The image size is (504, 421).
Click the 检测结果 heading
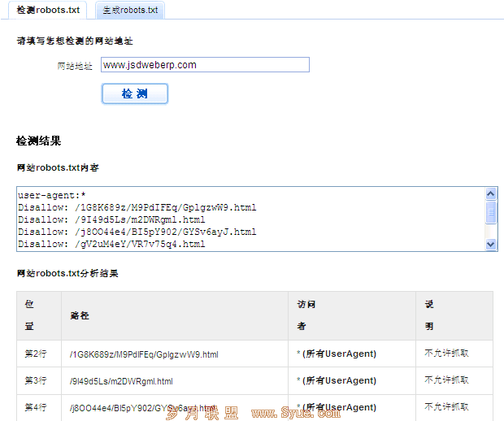(x=38, y=141)
